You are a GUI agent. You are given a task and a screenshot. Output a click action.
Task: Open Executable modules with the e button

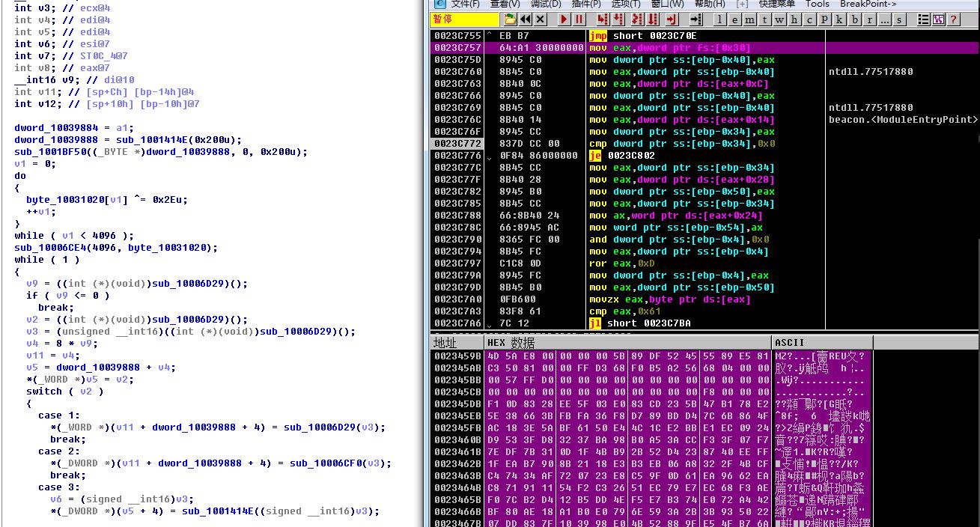click(x=734, y=19)
